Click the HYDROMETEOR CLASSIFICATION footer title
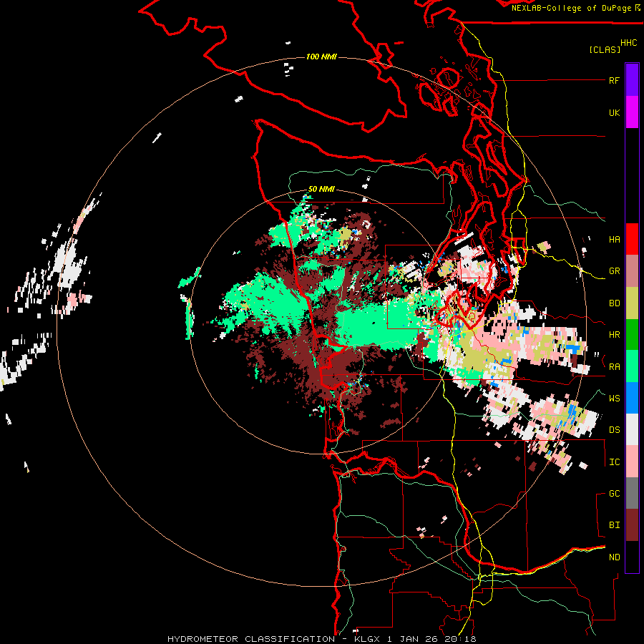644x644 pixels. [x=251, y=639]
